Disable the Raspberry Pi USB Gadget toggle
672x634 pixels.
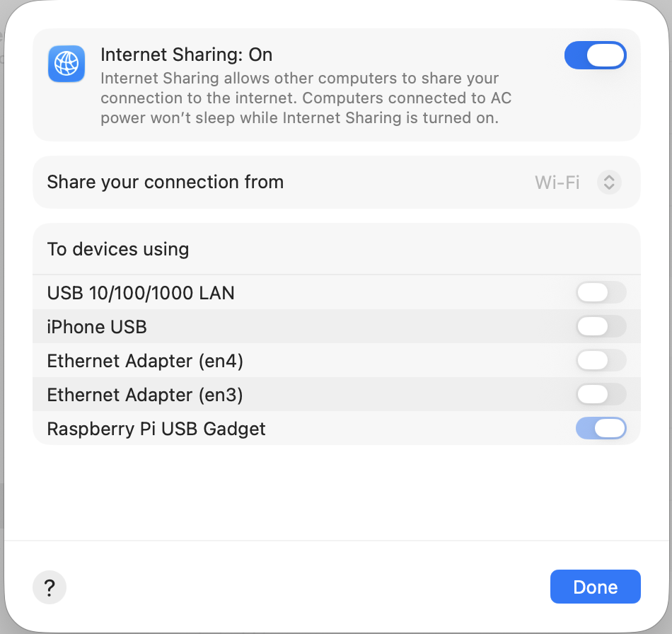pos(601,428)
